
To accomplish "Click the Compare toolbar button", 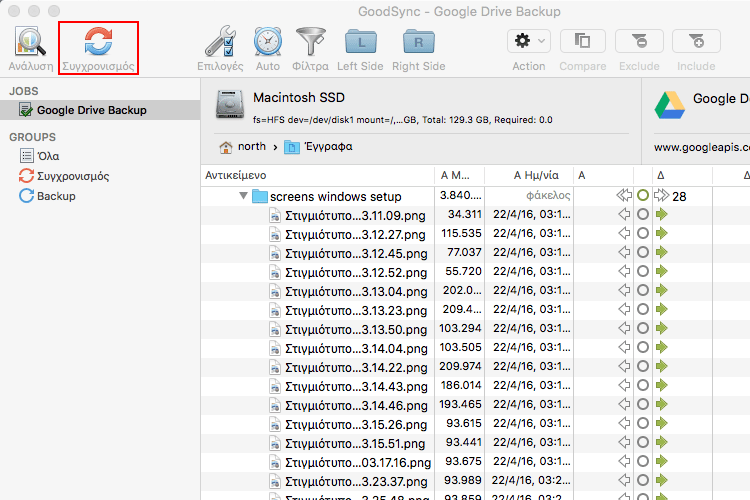I will click(x=583, y=41).
